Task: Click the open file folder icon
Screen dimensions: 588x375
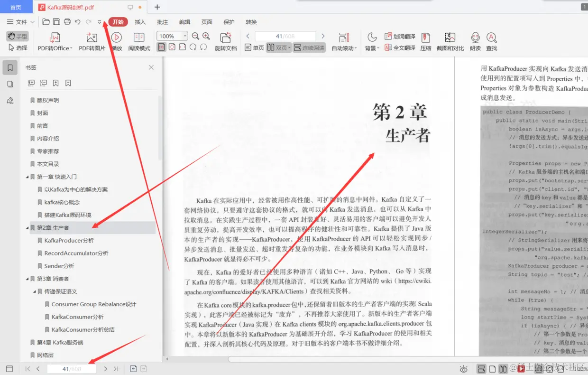Action: [46, 22]
